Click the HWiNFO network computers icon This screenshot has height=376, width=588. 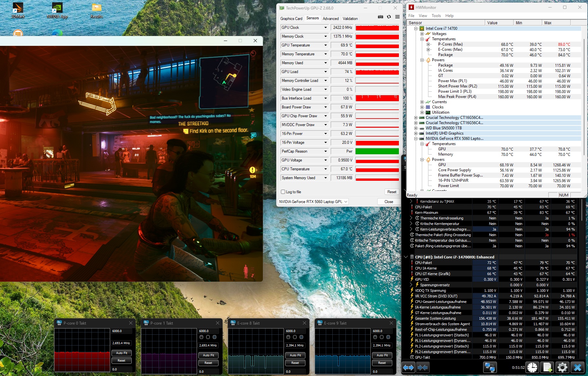490,367
